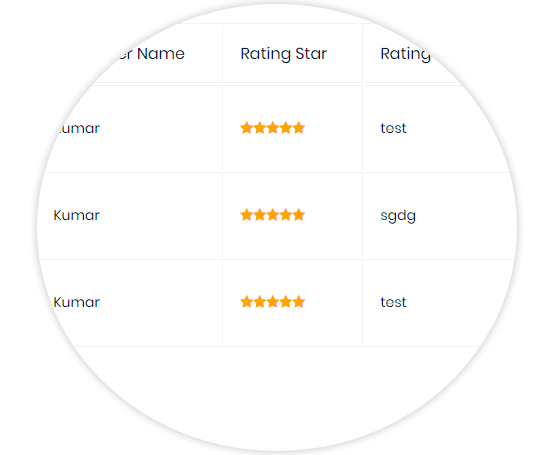
Task: Select the Kumar name in the sgdg row
Action: click(x=77, y=215)
